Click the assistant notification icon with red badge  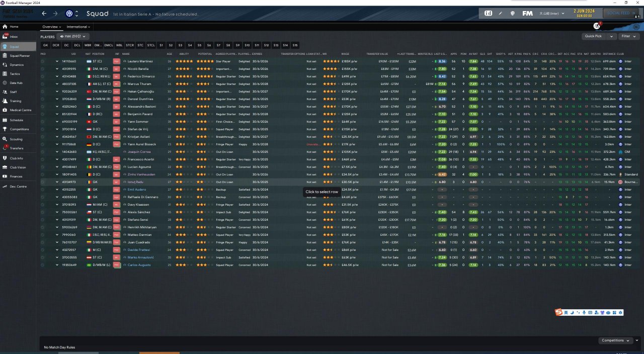(597, 26)
